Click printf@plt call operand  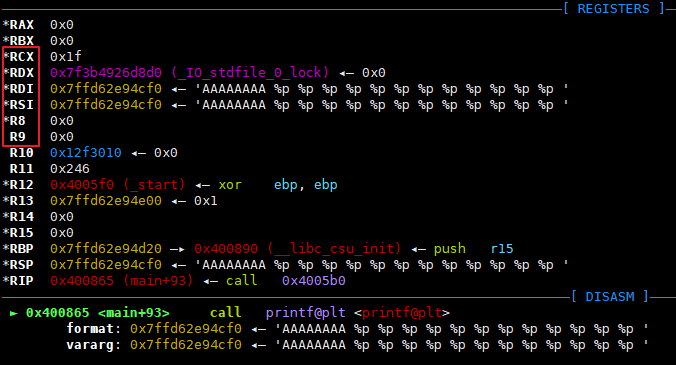[306, 313]
